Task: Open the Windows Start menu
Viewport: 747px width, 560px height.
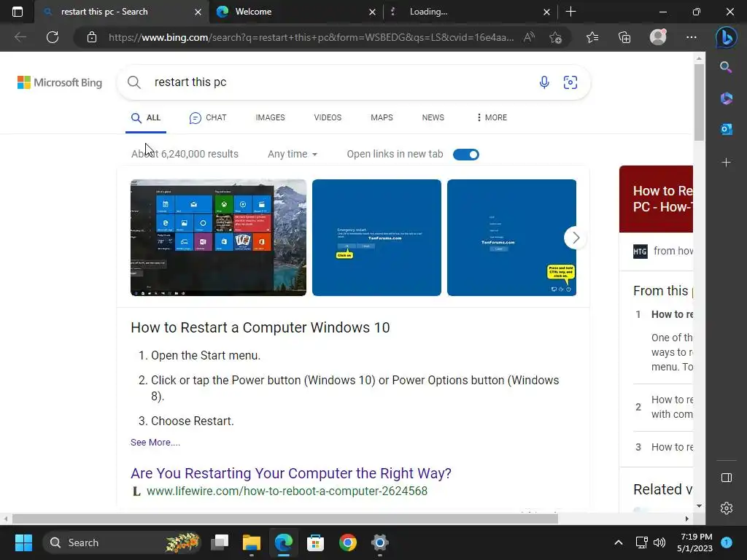Action: pos(23,542)
